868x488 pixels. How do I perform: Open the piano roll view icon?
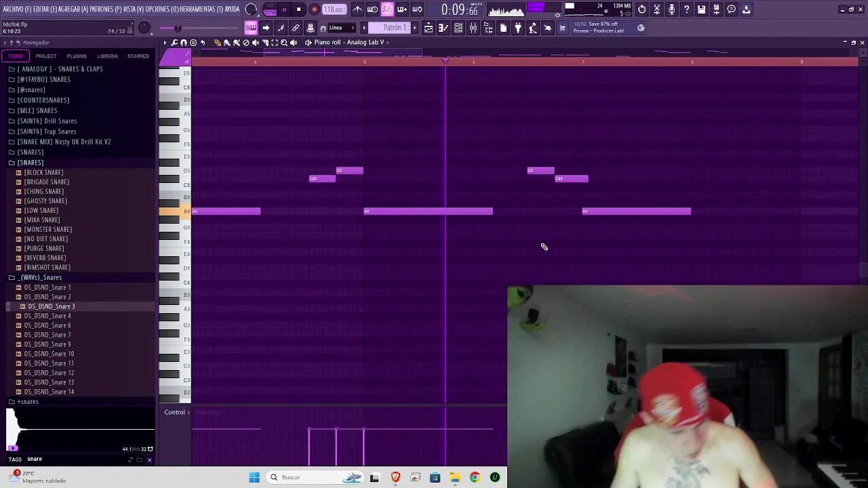(443, 28)
